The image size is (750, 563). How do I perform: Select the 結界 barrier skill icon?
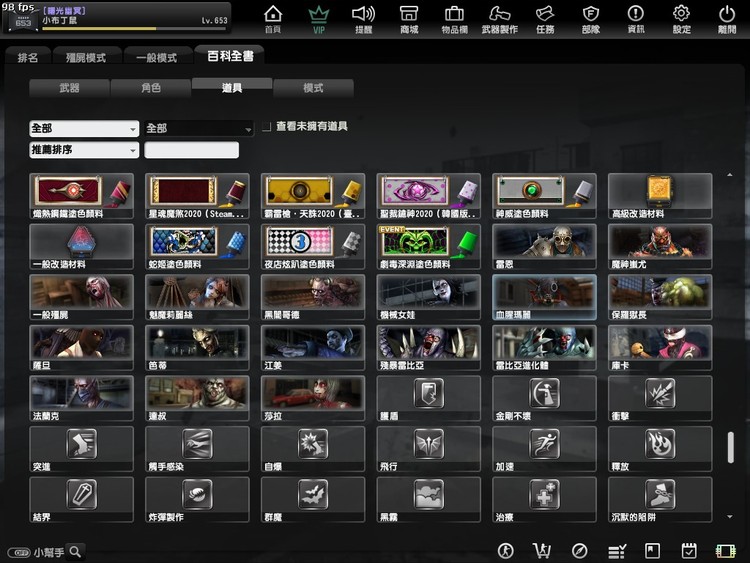pos(81,494)
